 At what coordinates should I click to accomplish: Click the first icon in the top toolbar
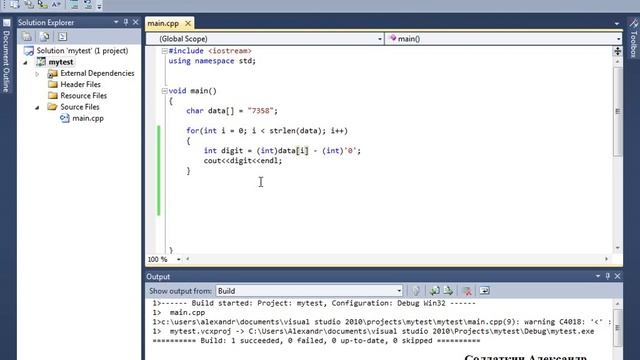coord(15,4)
